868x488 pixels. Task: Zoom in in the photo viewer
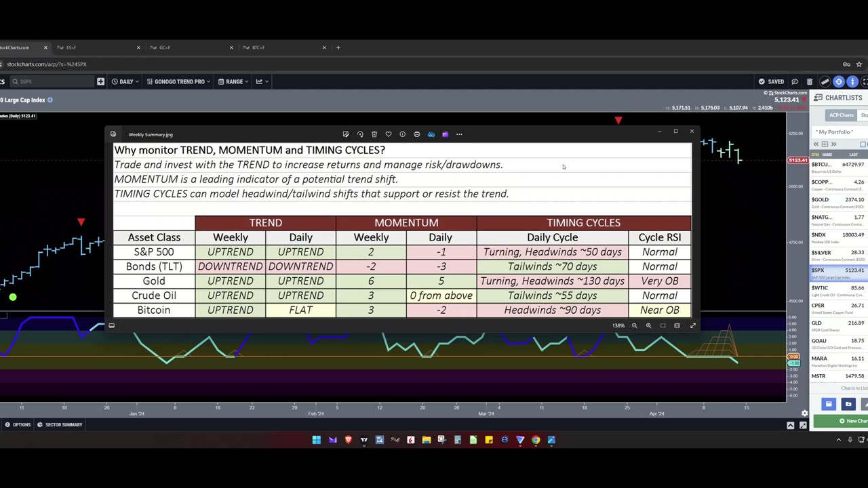[649, 326]
